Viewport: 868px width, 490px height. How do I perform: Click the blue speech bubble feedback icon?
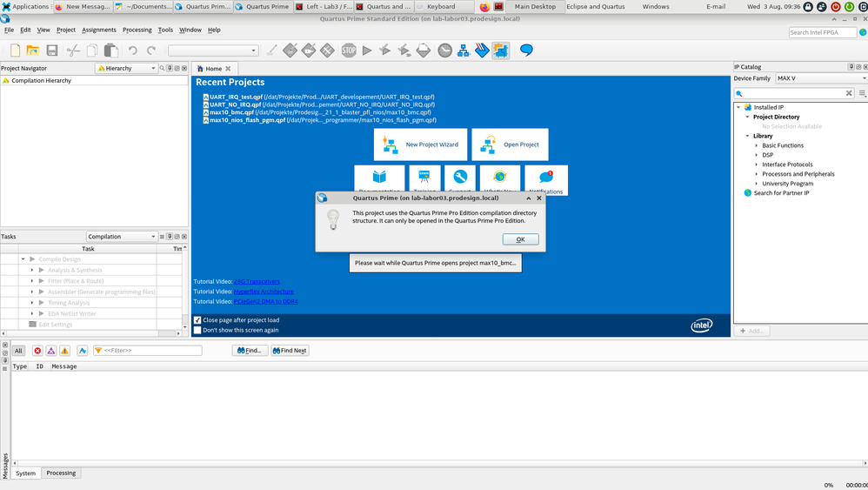[526, 50]
